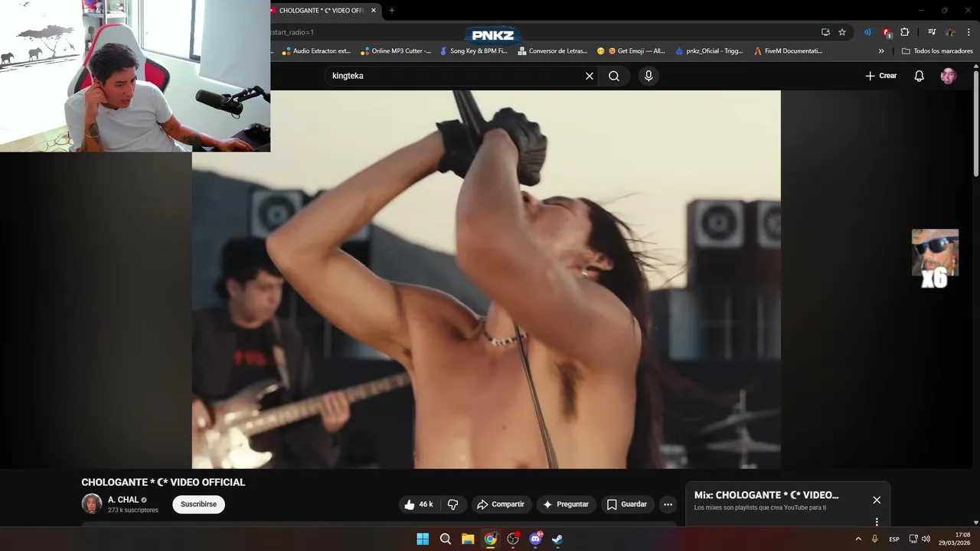Viewport: 980px width, 551px height.
Task: Open Windows Start menu
Action: (423, 539)
